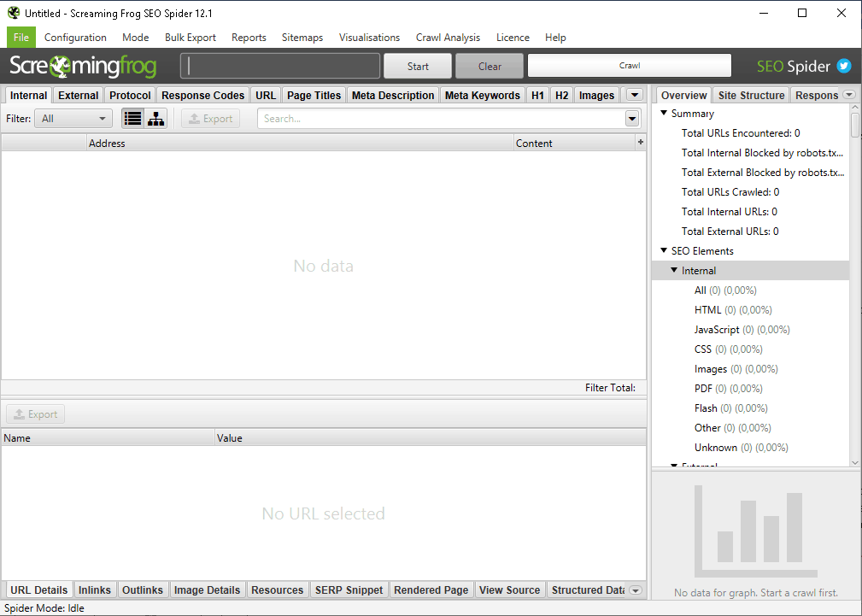This screenshot has height=616, width=862.
Task: Switch to the Protocol tab
Action: tap(130, 95)
